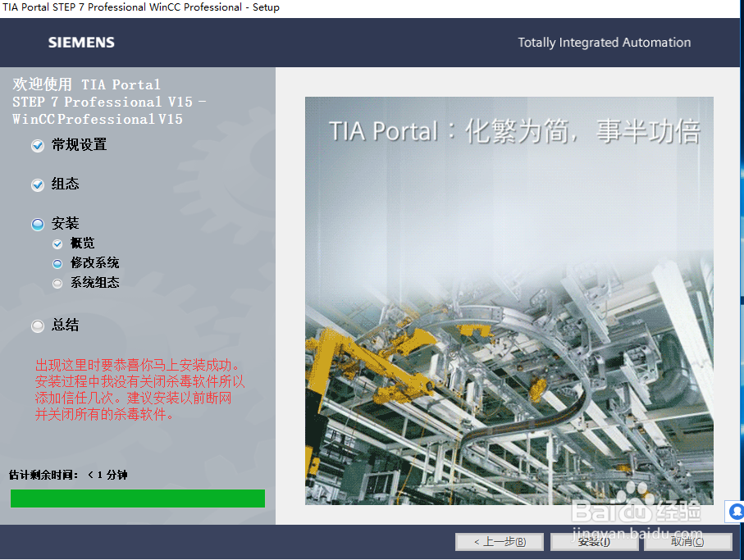
Task: Click the 修改系统 sub-step label
Action: pyautogui.click(x=95, y=262)
